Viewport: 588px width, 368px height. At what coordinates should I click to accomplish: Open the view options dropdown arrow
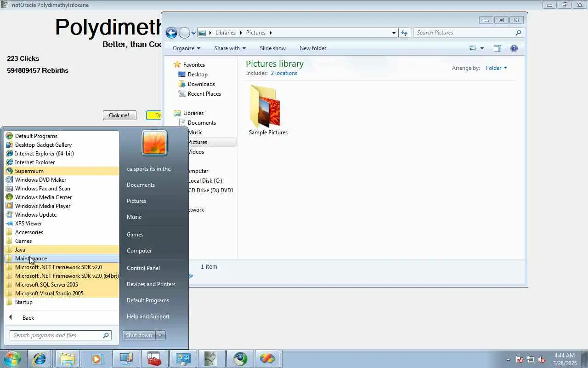point(482,48)
